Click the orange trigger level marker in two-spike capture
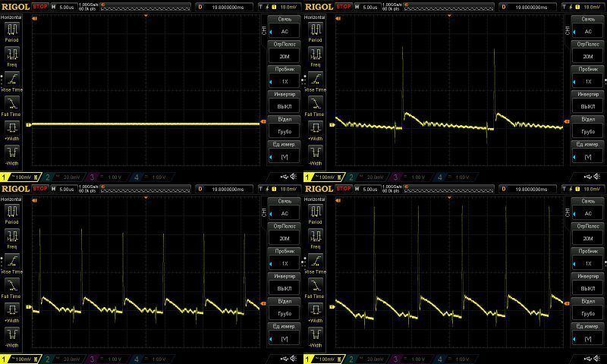This screenshot has width=607, height=364. tap(567, 122)
